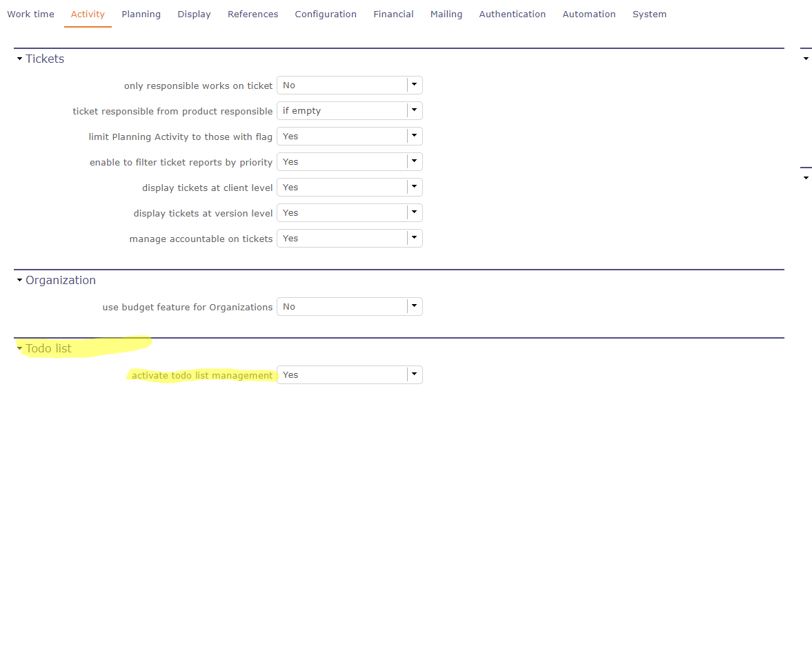Collapse the Todo list section
The height and width of the screenshot is (662, 812).
coord(20,349)
